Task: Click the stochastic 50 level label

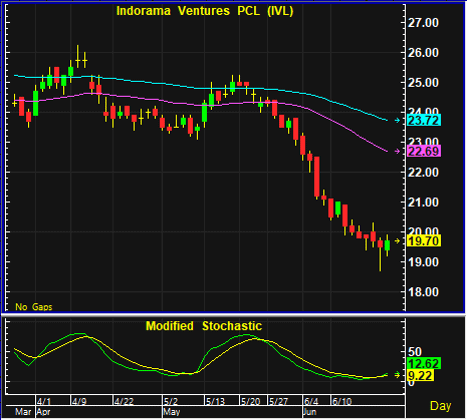Action: point(415,352)
